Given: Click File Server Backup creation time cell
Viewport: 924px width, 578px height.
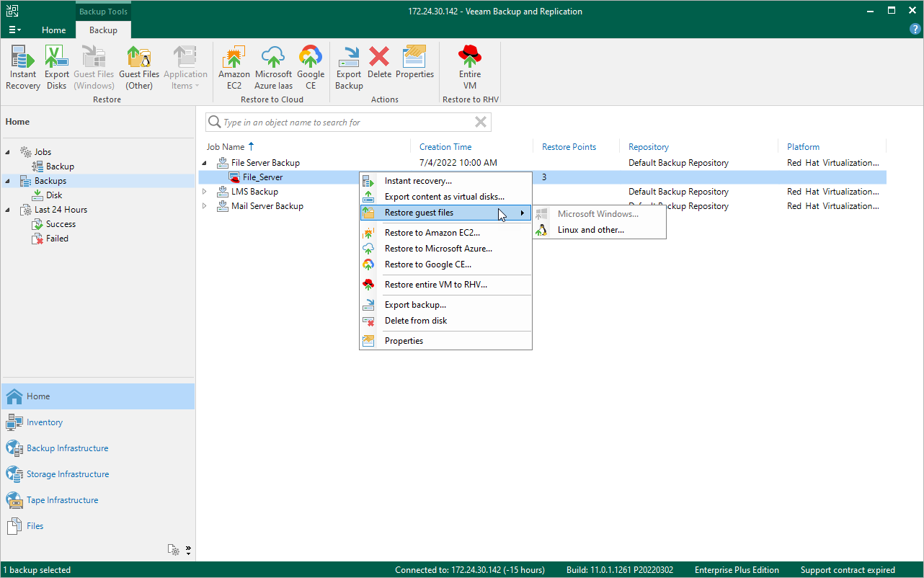Looking at the screenshot, I should 458,163.
